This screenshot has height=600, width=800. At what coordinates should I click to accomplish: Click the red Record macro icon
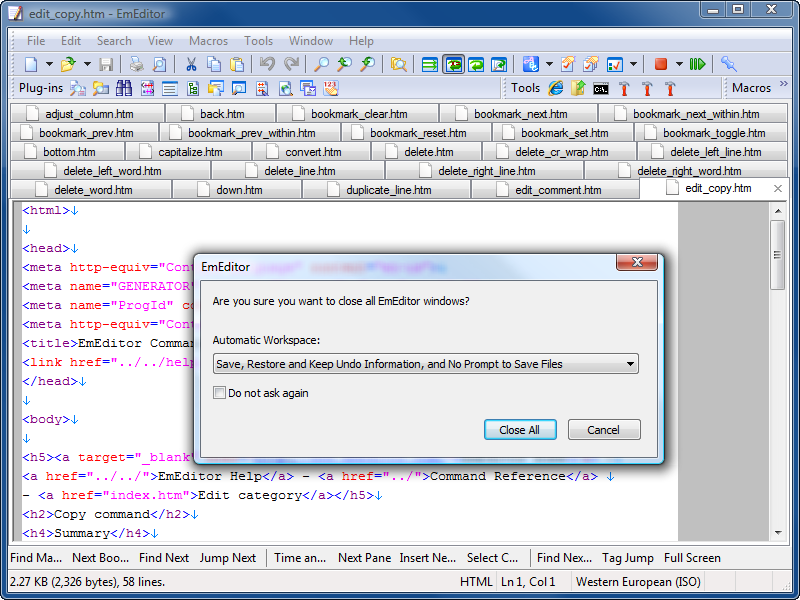click(661, 64)
